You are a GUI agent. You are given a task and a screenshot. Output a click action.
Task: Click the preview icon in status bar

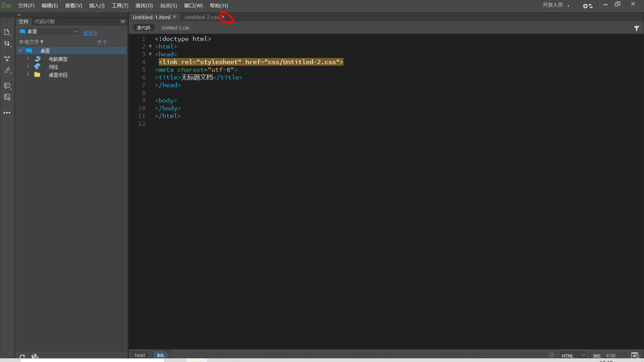635,356
